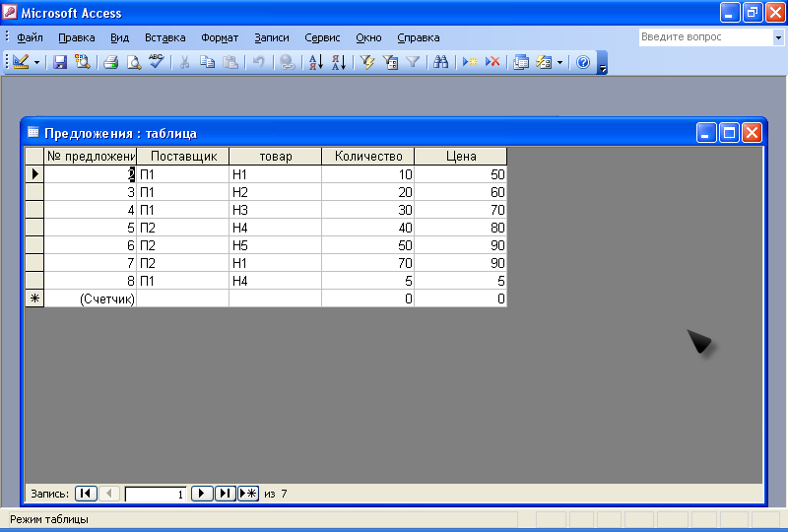The image size is (788, 532).
Task: Click the new record asterisk navigation button
Action: click(248, 494)
